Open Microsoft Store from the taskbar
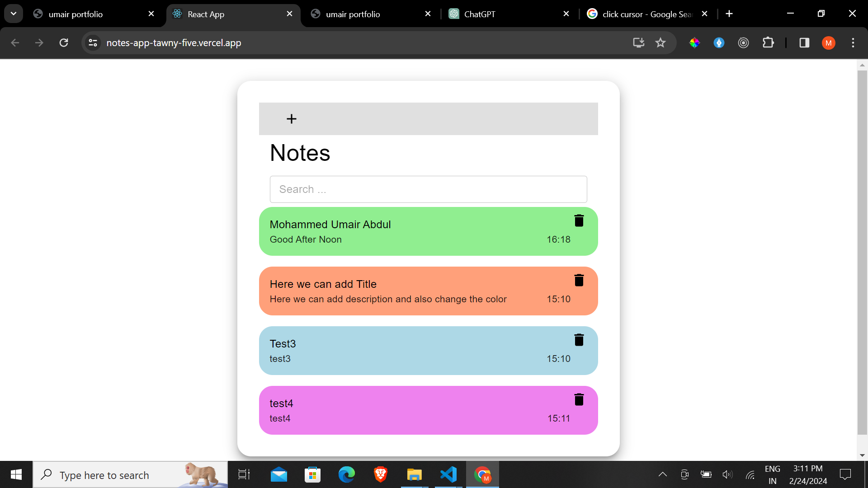Screen dimensions: 868x488 click(x=312, y=474)
